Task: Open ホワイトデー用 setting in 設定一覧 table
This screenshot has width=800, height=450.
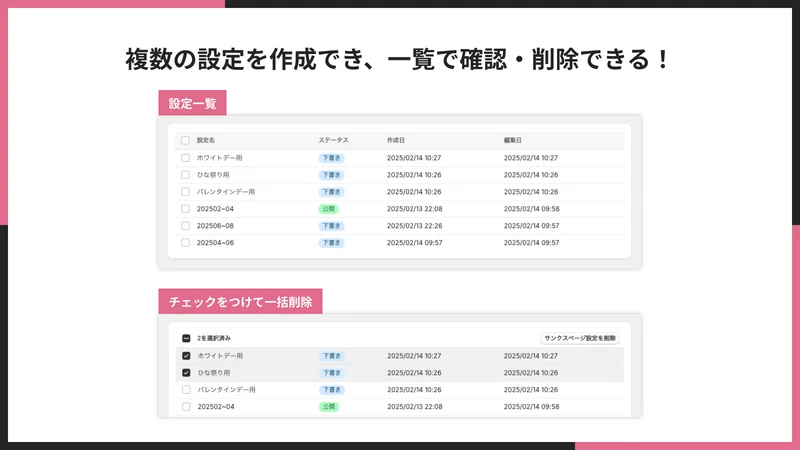Action: pos(219,158)
